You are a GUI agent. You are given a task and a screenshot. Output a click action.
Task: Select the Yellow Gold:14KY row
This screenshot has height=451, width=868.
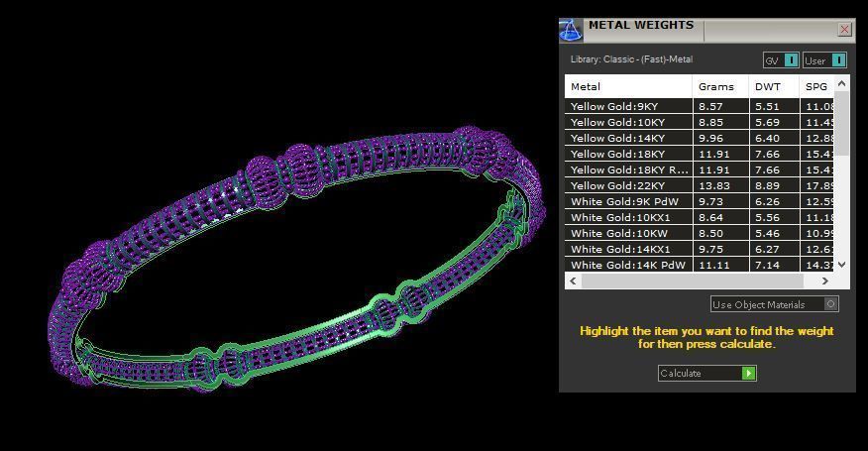(700, 138)
